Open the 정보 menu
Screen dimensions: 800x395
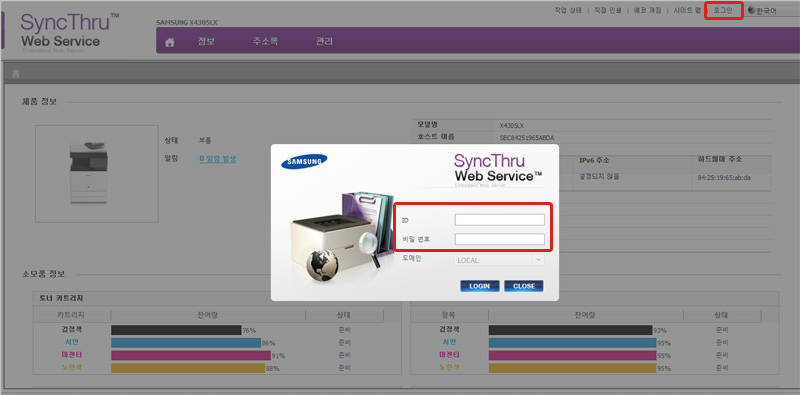(206, 42)
